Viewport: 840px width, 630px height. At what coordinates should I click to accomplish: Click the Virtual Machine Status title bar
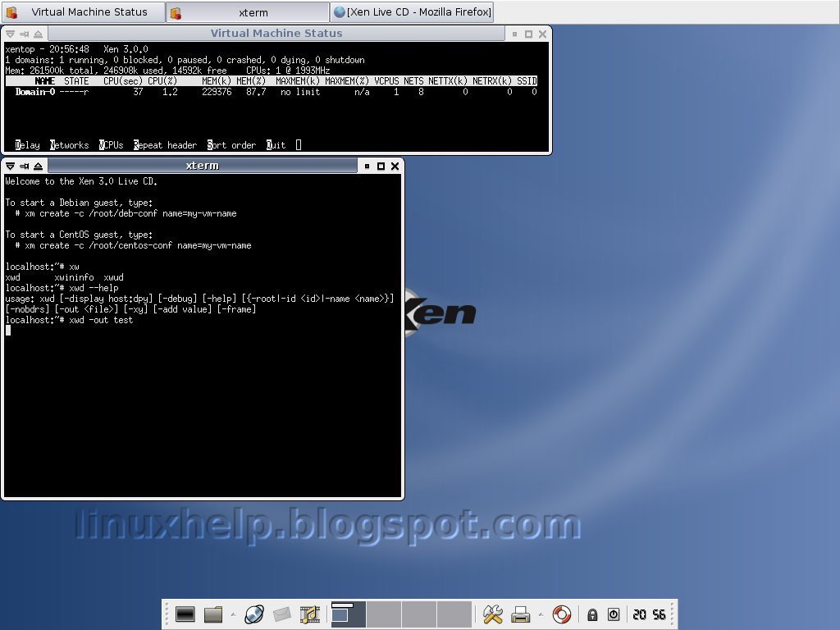tap(276, 33)
